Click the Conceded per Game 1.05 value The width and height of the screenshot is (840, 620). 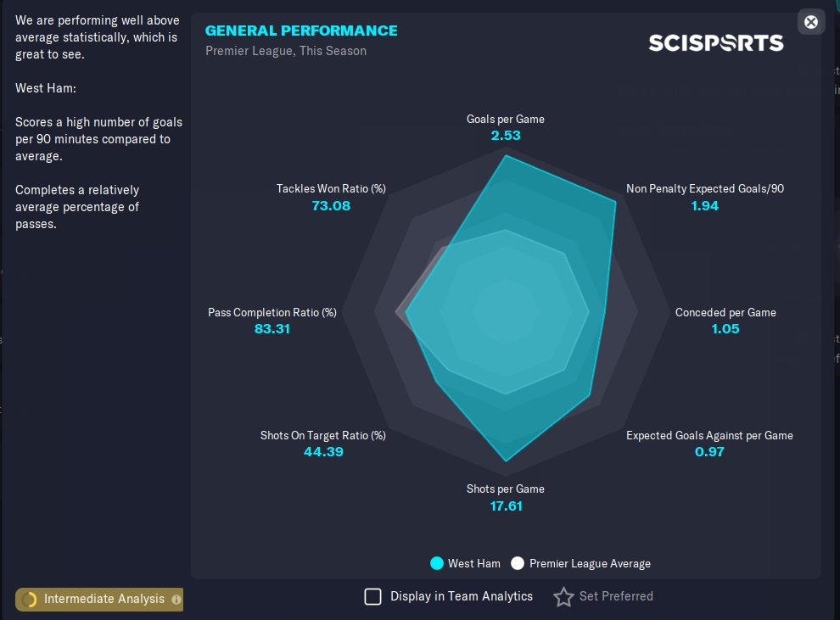tap(725, 328)
